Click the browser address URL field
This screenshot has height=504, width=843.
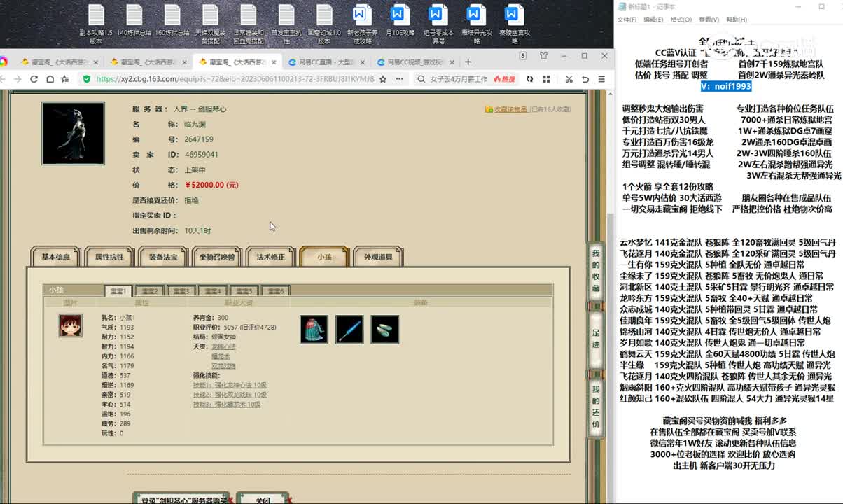235,79
